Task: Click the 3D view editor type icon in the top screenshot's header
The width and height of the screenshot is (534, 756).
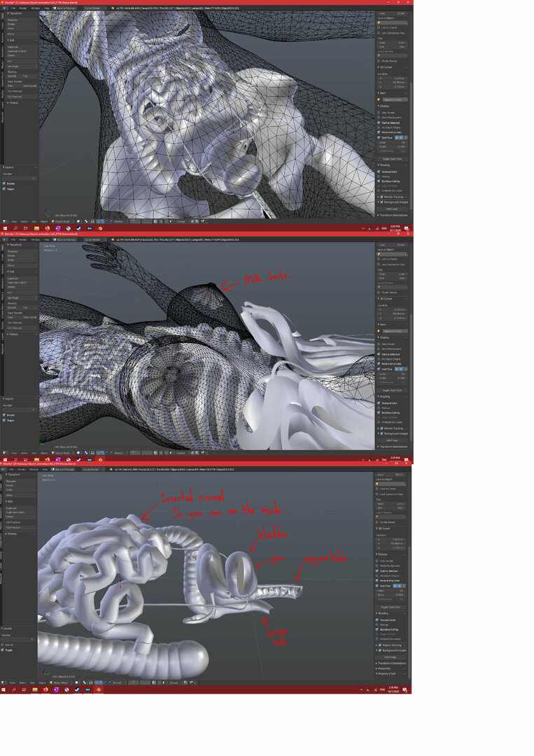Action: pos(4,222)
